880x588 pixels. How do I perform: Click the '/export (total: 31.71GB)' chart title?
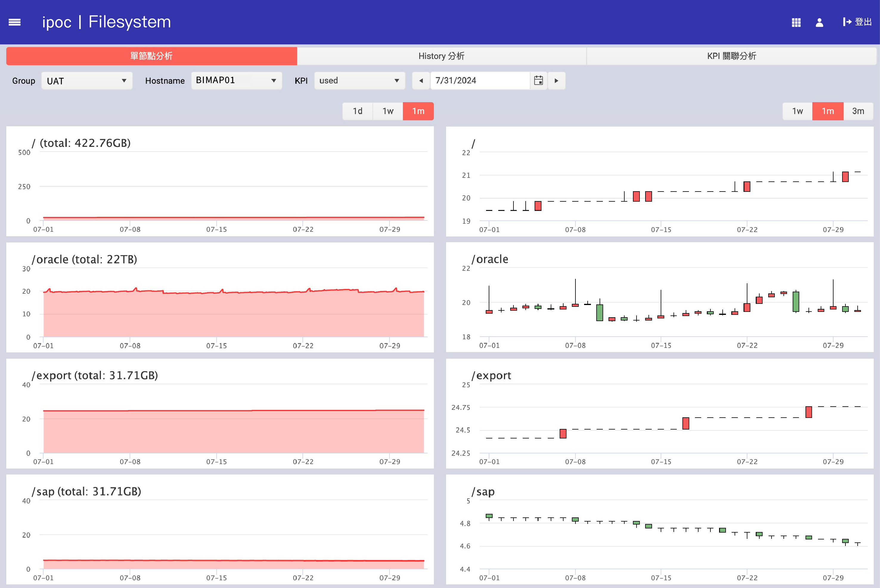tap(95, 375)
